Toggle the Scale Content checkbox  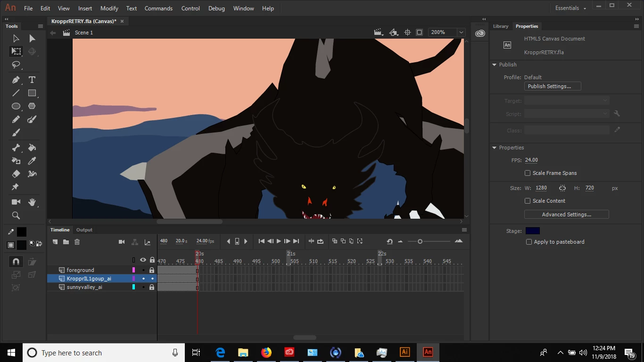coord(528,201)
